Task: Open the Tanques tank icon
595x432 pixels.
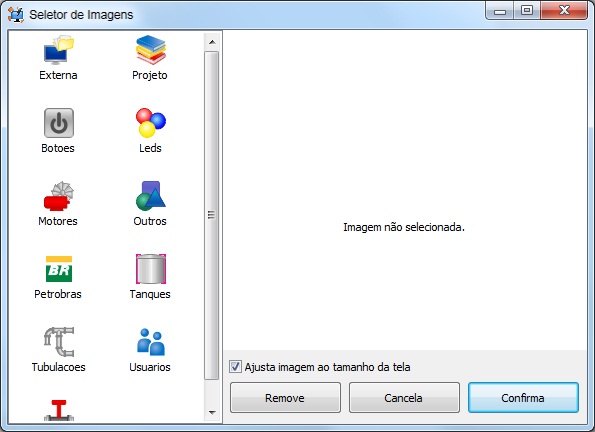Action: pyautogui.click(x=151, y=269)
